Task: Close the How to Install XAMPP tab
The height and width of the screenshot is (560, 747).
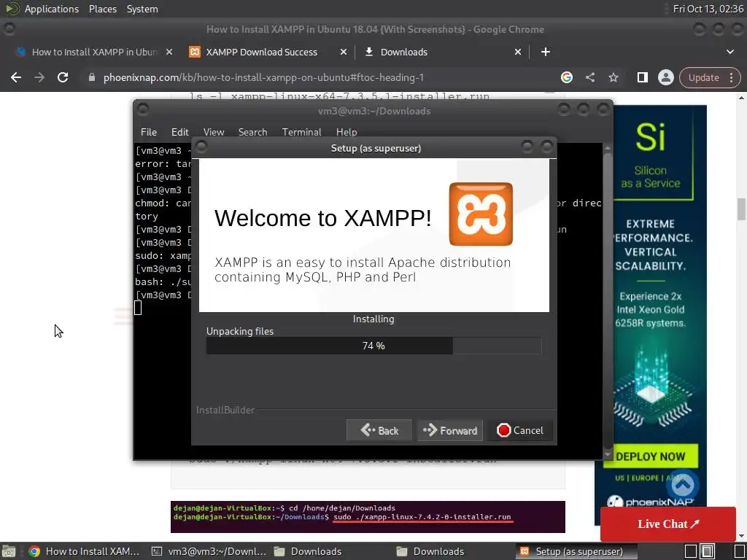Action: [169, 52]
